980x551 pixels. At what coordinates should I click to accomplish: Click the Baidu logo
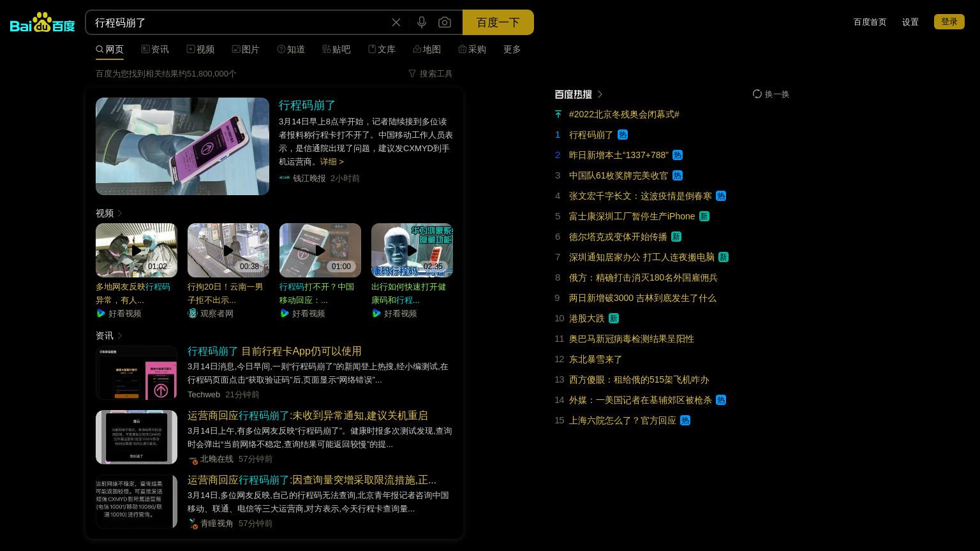pos(43,22)
